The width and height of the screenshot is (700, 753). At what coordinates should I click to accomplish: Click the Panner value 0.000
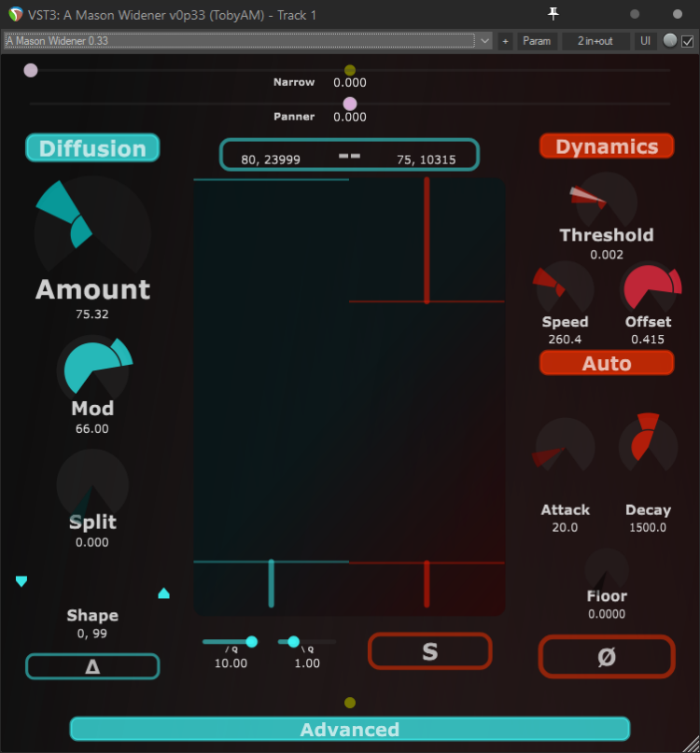350,117
